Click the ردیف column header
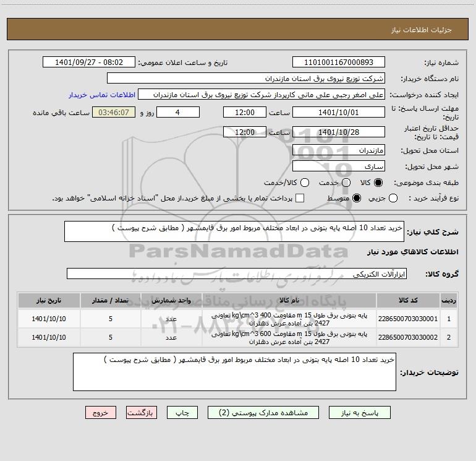The image size is (476, 461). (x=449, y=301)
